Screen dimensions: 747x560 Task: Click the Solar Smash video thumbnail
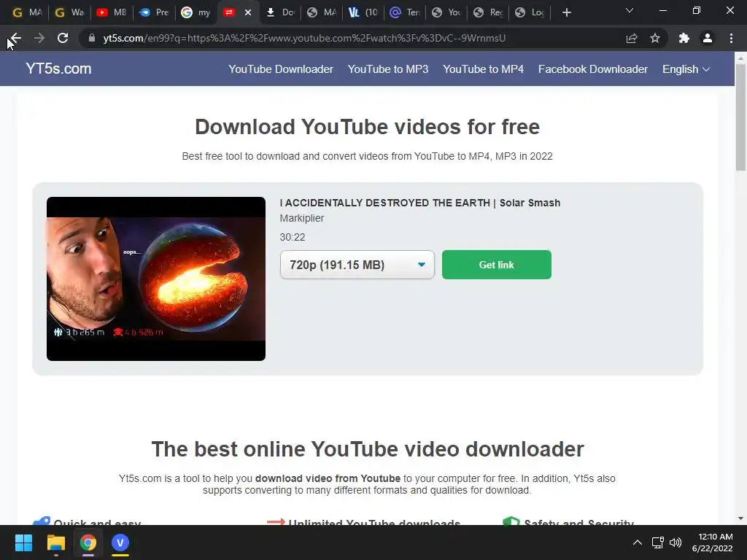(156, 279)
